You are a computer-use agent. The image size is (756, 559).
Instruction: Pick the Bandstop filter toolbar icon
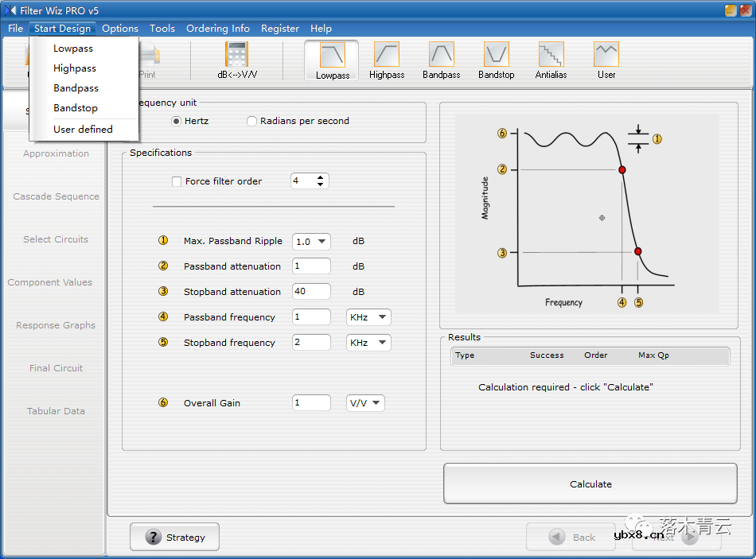[x=496, y=60]
